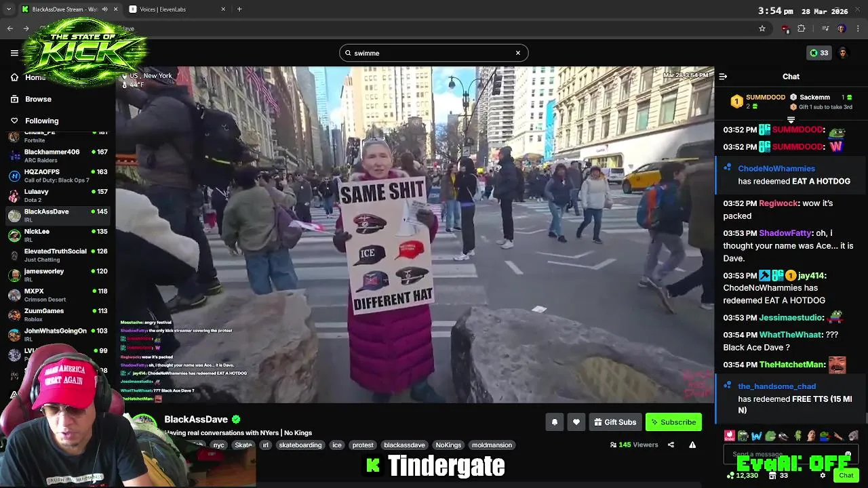868x488 pixels.
Task: Click the 145 Viewers count
Action: click(634, 445)
